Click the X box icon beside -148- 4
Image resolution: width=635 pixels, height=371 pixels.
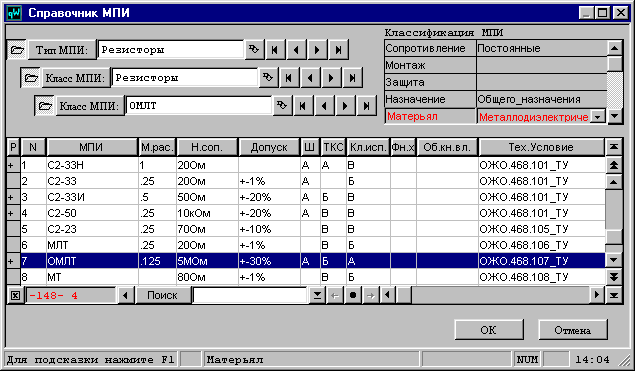tap(15, 295)
